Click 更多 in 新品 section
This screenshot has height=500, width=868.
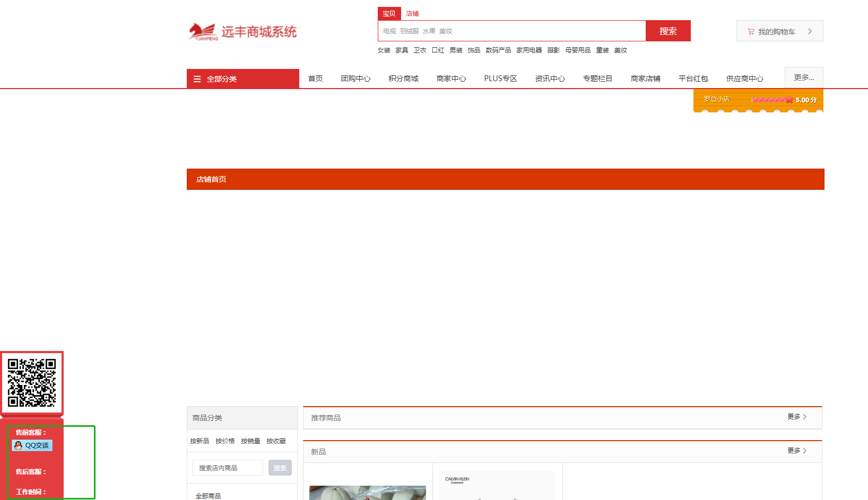pos(797,451)
